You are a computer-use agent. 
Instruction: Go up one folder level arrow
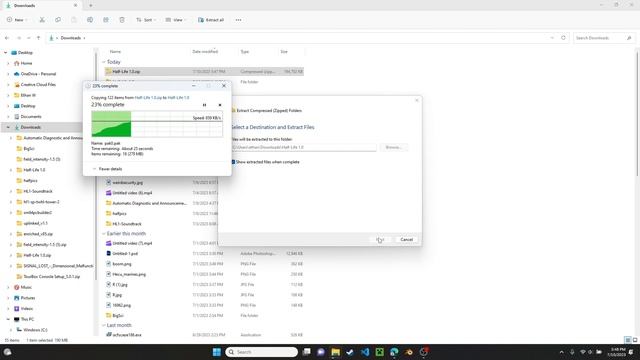[38, 38]
